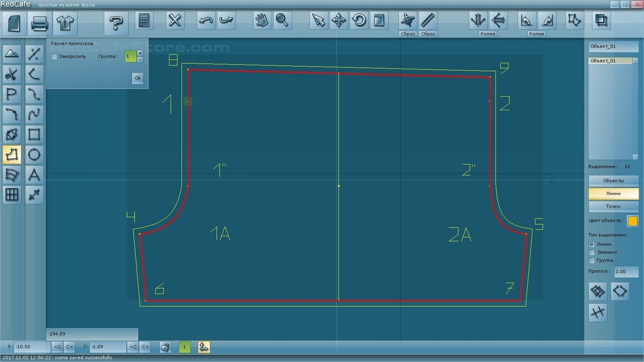Select the polygon nodes edit icon

click(x=575, y=21)
